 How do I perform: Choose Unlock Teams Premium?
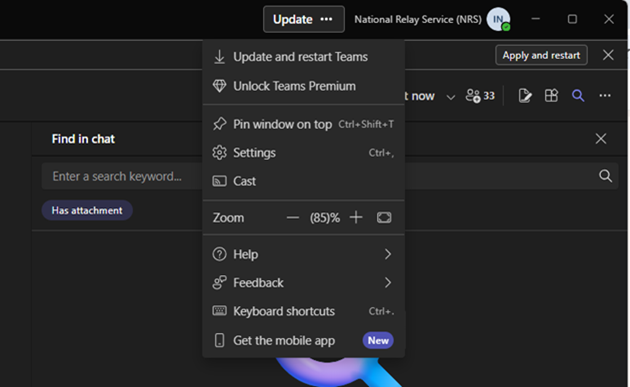[304, 86]
